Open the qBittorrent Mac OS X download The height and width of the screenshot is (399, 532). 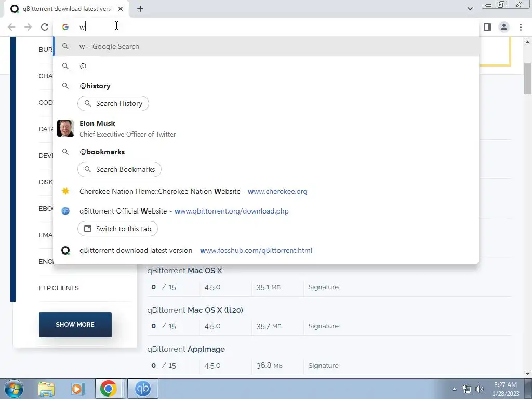click(x=184, y=271)
